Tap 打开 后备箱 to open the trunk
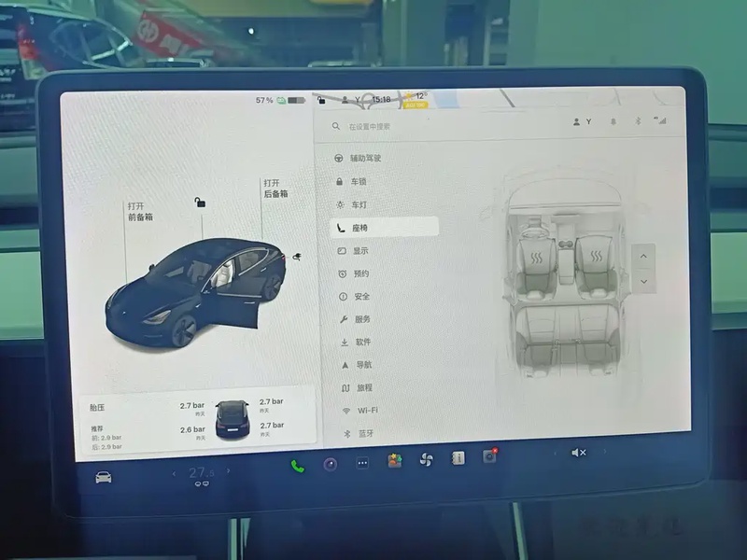The width and height of the screenshot is (747, 560). (x=275, y=189)
